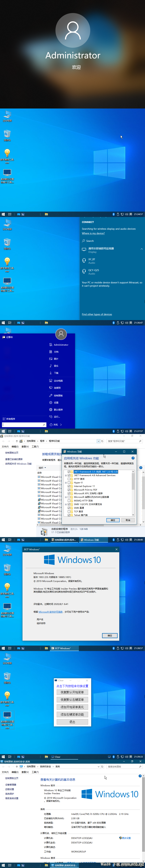Screen dimensions: 145x868
Task: Click 设备管理器 in the 系统 window sidebar
Action: click(11, 785)
